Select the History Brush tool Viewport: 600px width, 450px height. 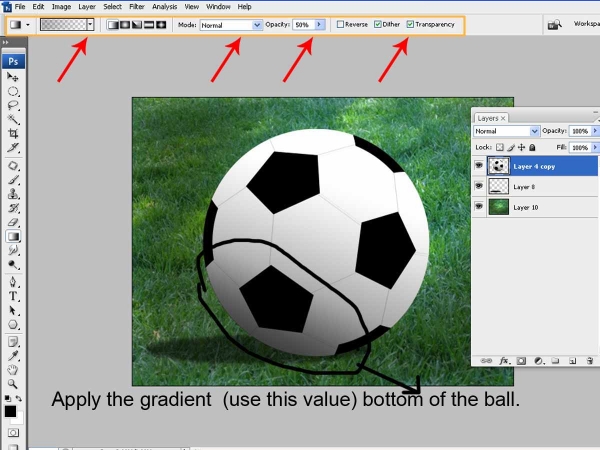tap(13, 208)
